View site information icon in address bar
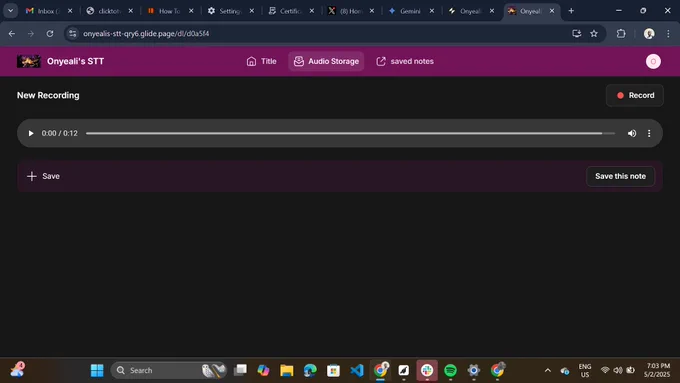 click(72, 33)
